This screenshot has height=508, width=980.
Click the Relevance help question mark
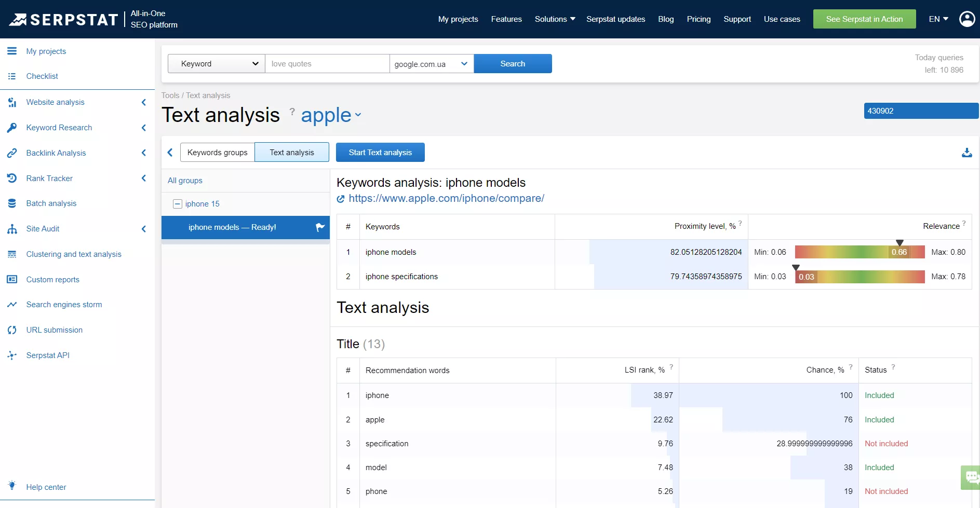(964, 223)
